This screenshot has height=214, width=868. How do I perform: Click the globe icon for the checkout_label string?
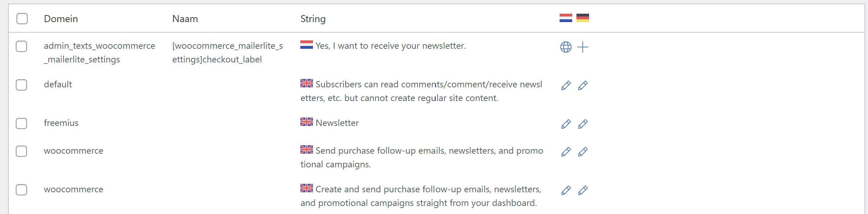pyautogui.click(x=566, y=47)
